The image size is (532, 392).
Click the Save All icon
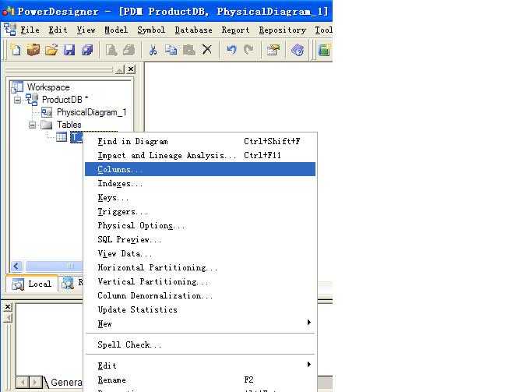87,50
